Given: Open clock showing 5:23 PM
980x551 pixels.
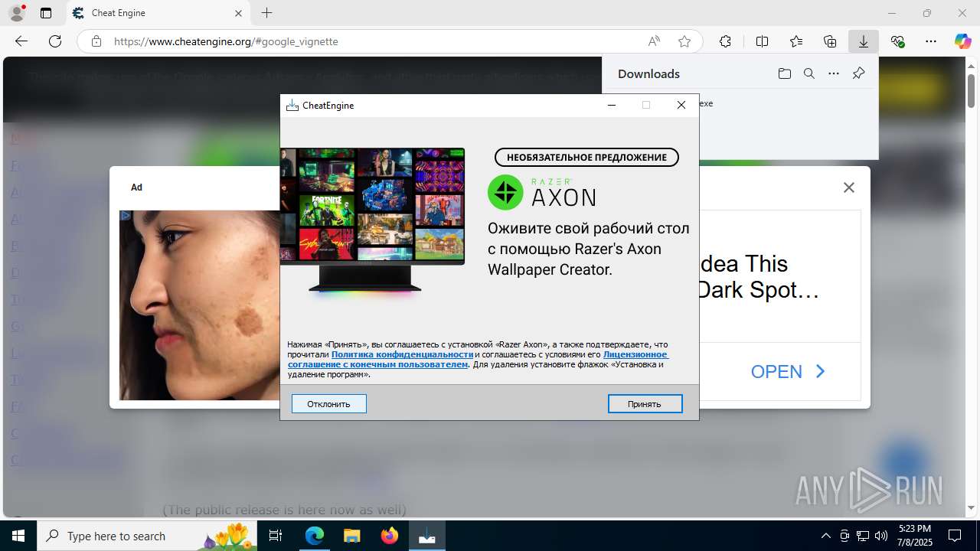Looking at the screenshot, I should click(x=915, y=536).
